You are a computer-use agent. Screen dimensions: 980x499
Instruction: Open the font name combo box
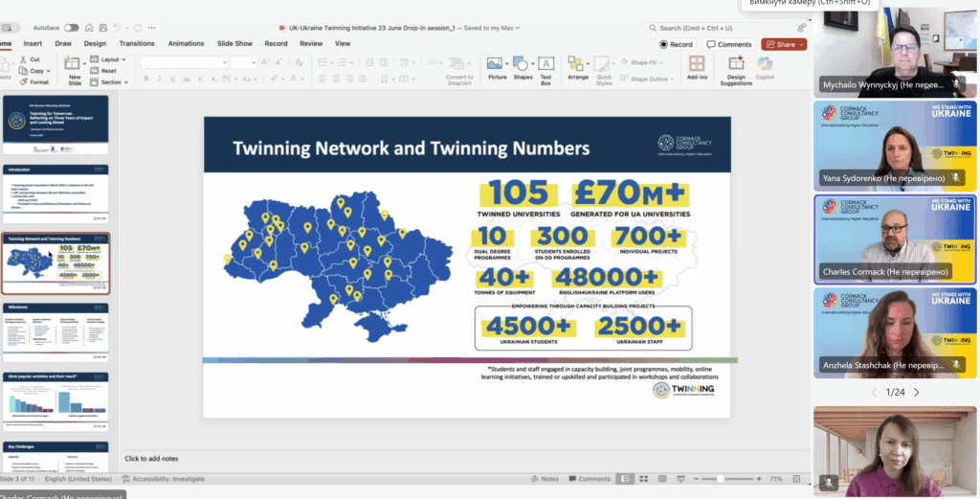click(184, 62)
